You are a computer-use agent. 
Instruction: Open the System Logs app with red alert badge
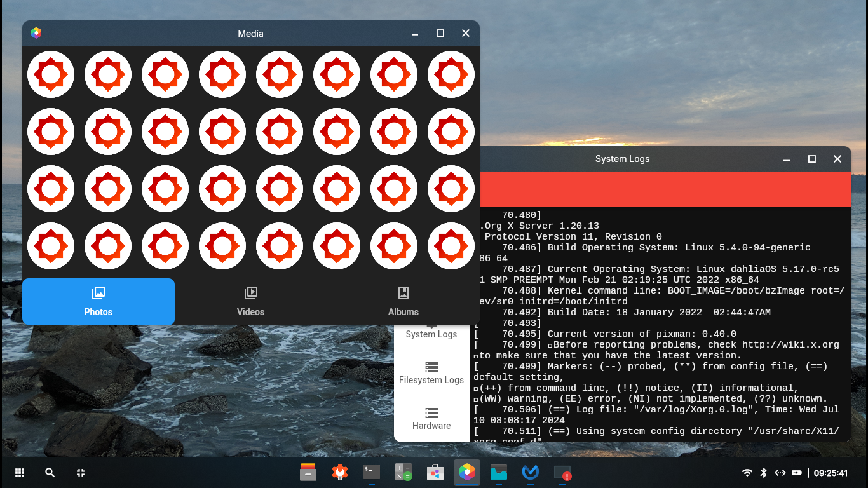point(562,473)
